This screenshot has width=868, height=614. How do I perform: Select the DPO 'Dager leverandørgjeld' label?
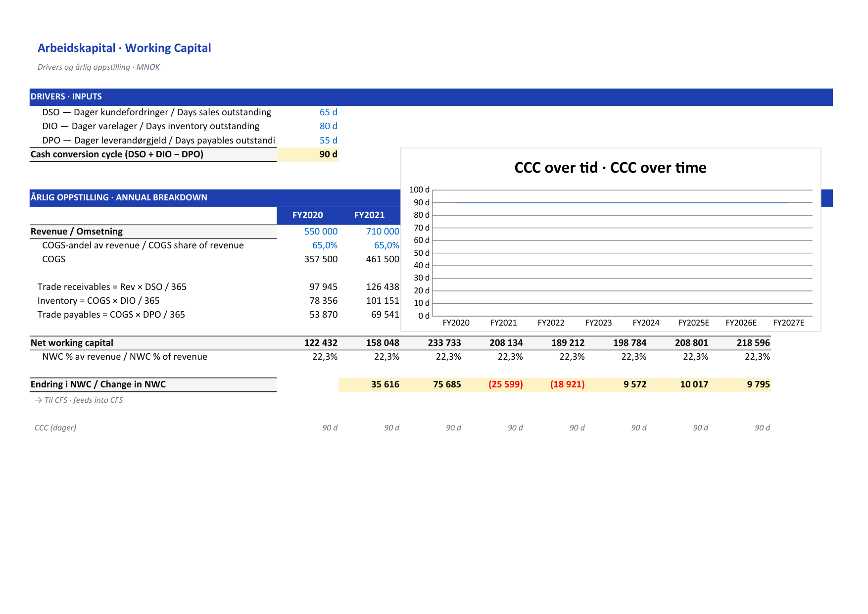click(x=158, y=141)
